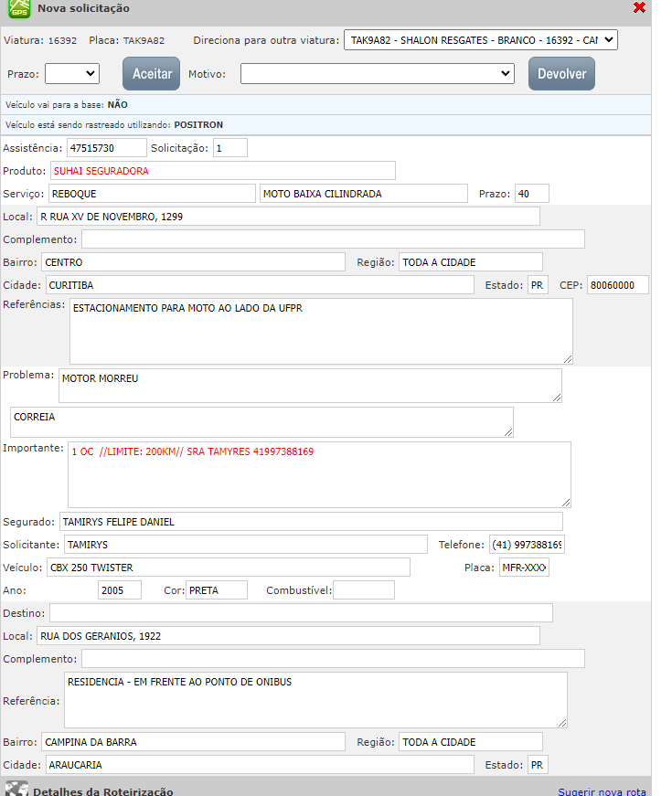Follow the Sugerir nova rota link
Image resolution: width=672 pixels, height=796 pixels.
click(x=602, y=791)
